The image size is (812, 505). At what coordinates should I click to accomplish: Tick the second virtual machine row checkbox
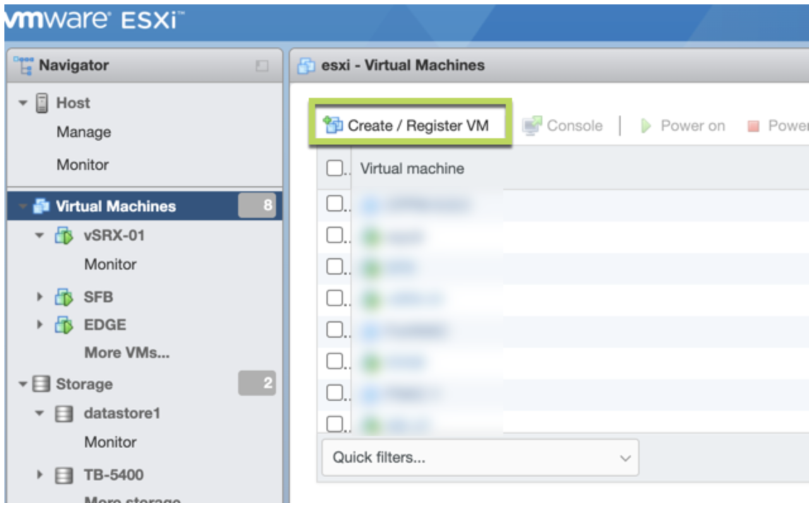[x=334, y=235]
